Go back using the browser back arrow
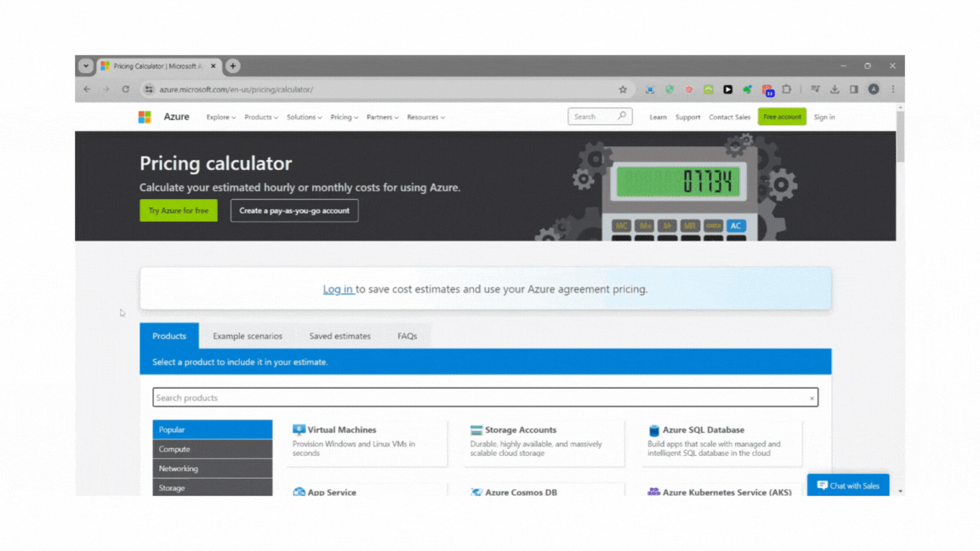 (x=87, y=89)
